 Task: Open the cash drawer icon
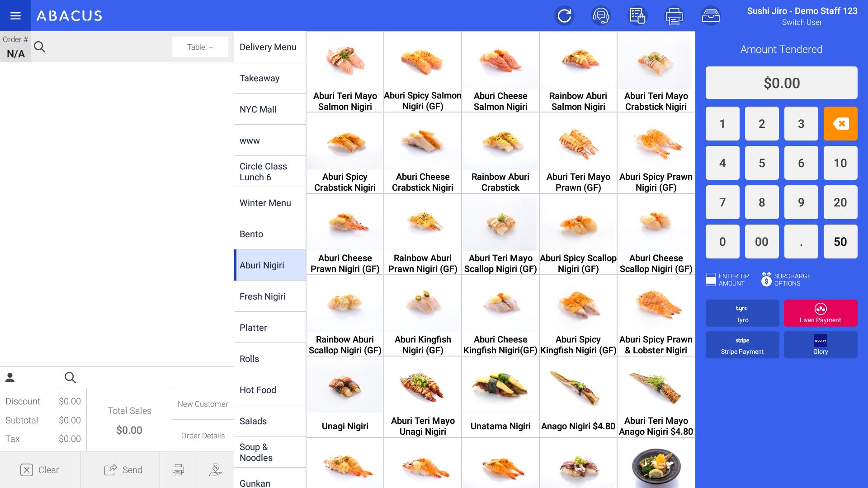pyautogui.click(x=711, y=16)
